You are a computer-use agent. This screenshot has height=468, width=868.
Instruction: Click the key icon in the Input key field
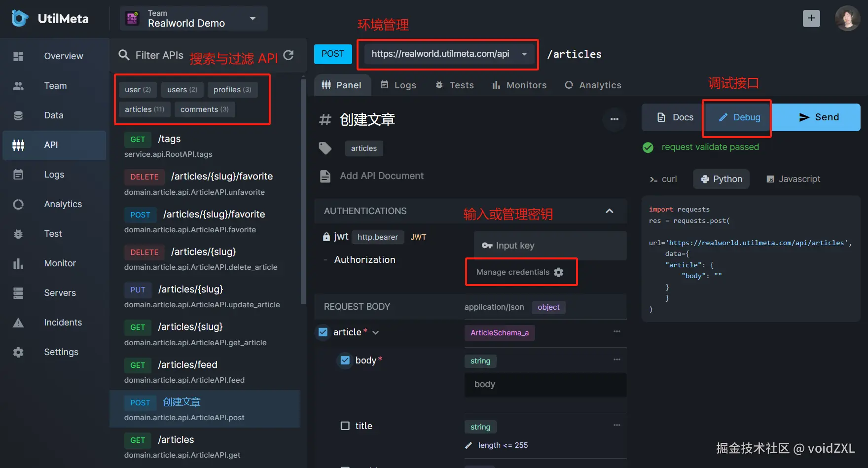tap(487, 246)
